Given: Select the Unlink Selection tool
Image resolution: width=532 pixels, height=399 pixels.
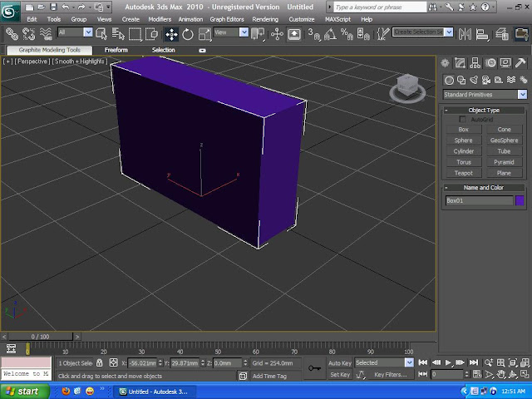Looking at the screenshot, I should click(x=28, y=33).
